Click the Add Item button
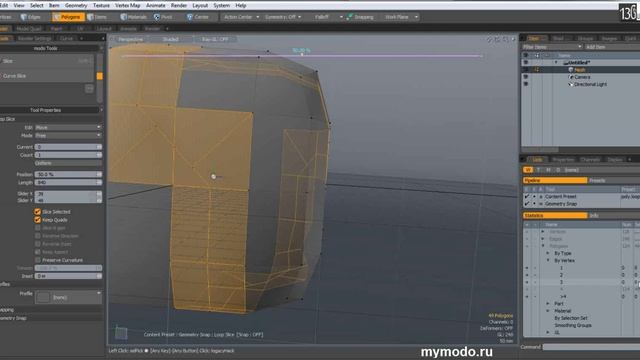This screenshot has width=640, height=360. (596, 47)
